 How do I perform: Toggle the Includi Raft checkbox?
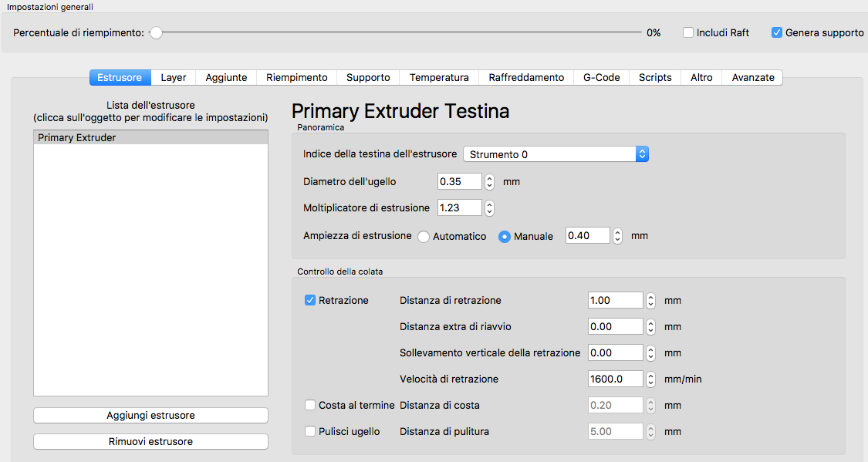click(688, 33)
